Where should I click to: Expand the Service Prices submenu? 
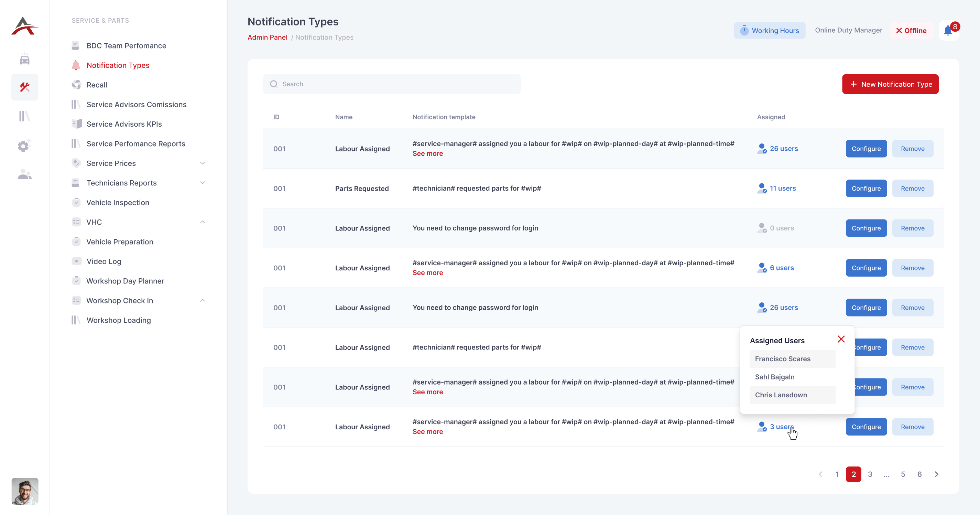pos(203,163)
